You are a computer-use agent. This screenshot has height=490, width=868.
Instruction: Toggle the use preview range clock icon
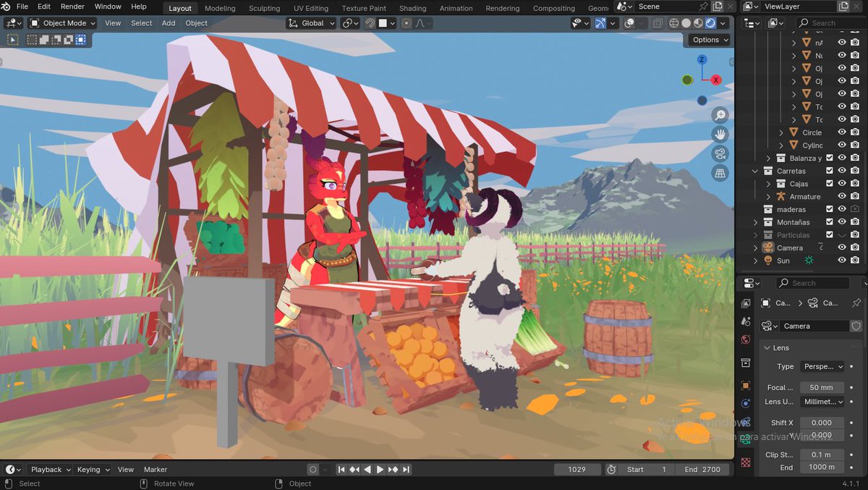coord(612,470)
